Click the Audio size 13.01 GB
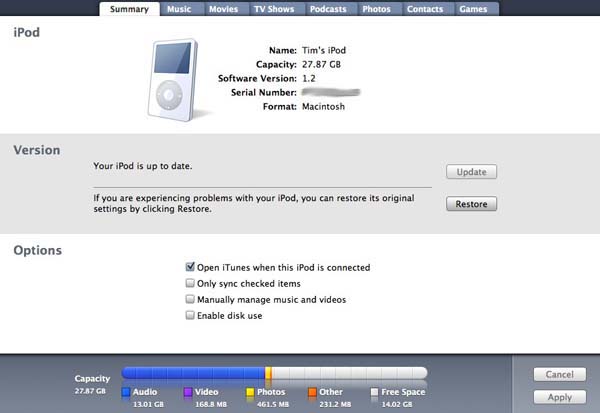Screen dimensions: 600x413 coord(148,404)
